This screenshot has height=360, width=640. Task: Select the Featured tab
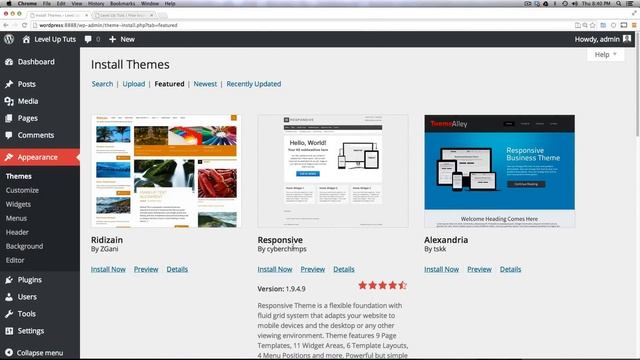[x=169, y=84]
